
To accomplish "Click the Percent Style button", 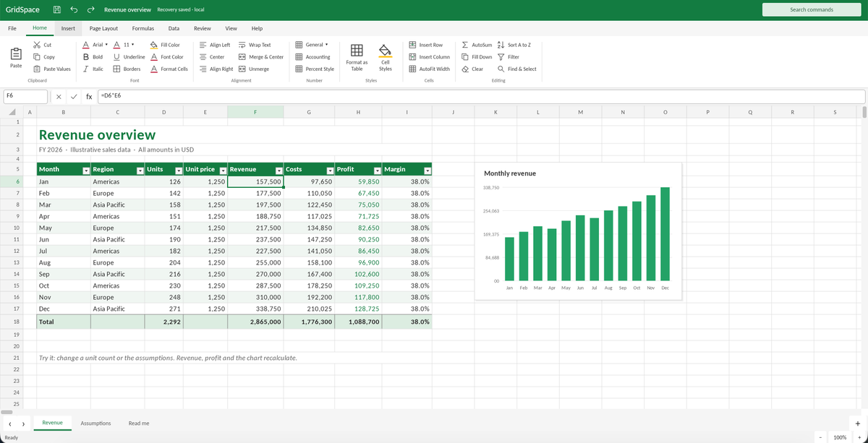I will [x=315, y=69].
